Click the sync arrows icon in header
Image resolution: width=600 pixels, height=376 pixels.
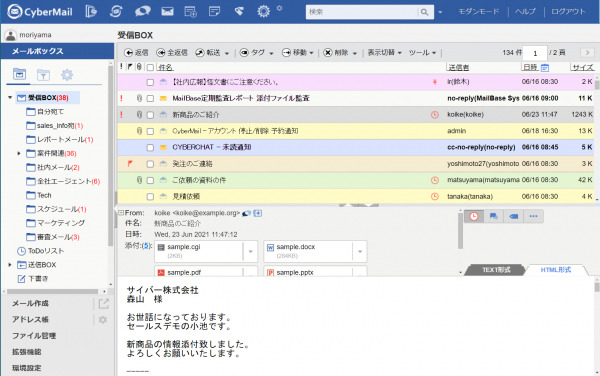pos(116,11)
